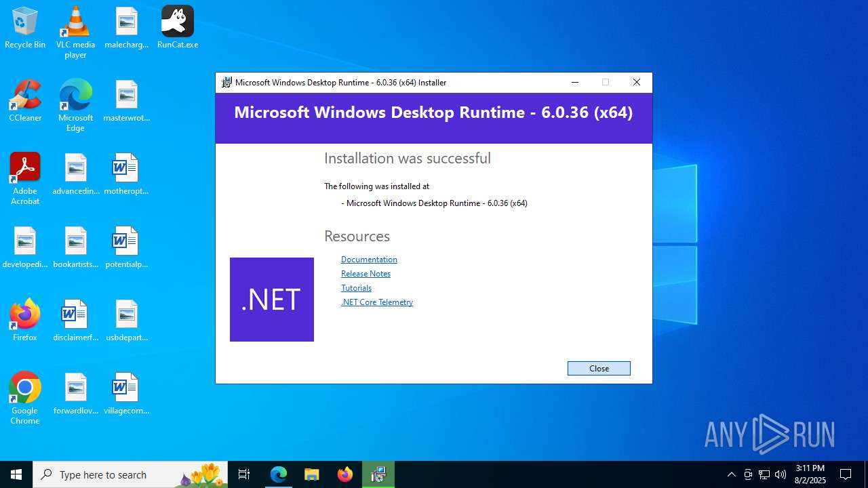Click the Close button in installer
This screenshot has width=868, height=488.
click(599, 368)
